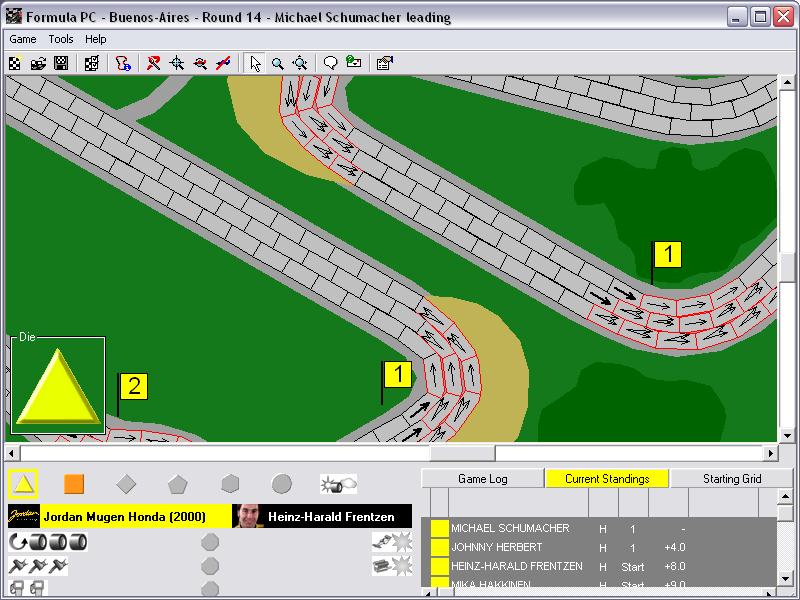Image resolution: width=800 pixels, height=600 pixels.
Task: Click the Jordan Mugen Honda (2000) team label
Action: [125, 517]
